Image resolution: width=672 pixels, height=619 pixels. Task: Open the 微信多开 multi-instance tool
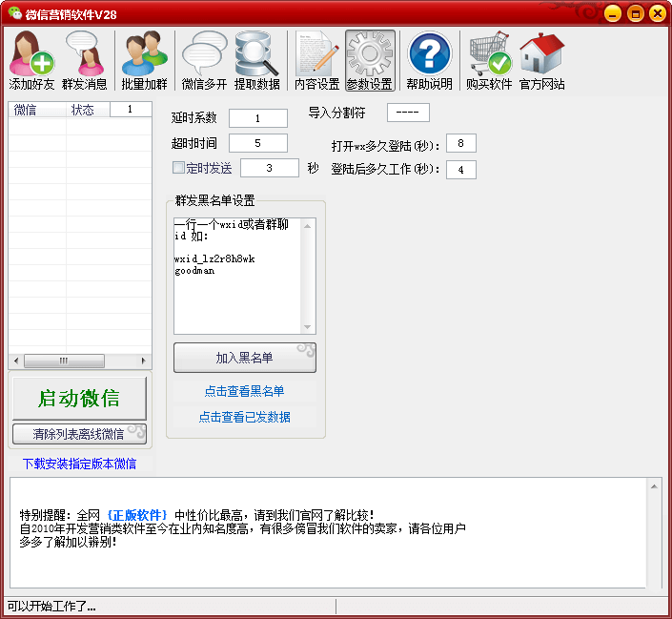[204, 60]
